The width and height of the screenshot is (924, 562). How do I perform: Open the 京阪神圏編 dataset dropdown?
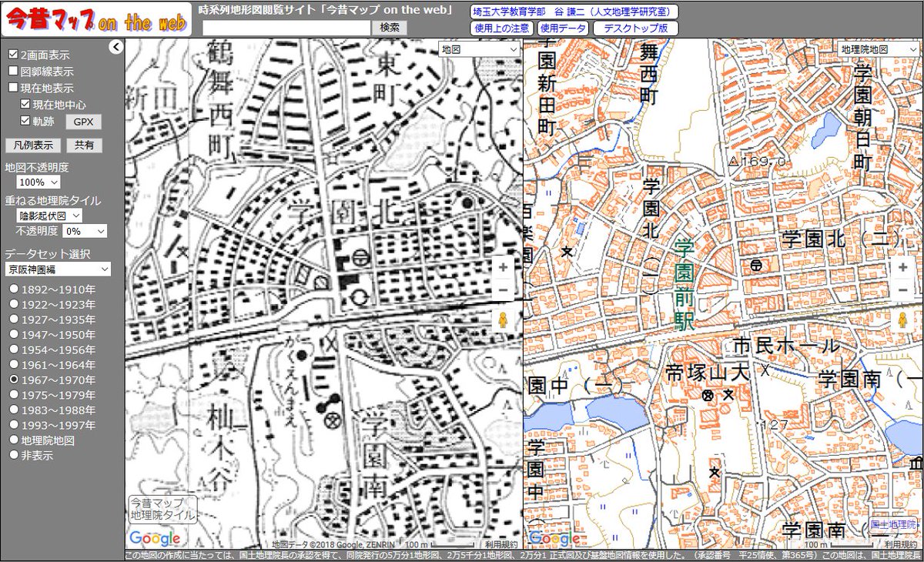point(58,269)
